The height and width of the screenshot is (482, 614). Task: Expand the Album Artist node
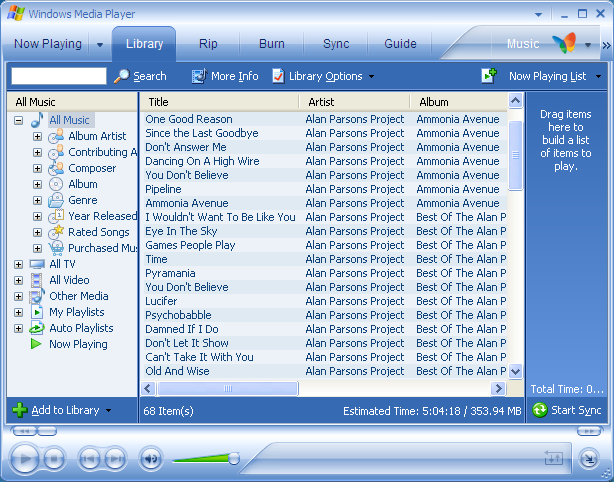37,136
